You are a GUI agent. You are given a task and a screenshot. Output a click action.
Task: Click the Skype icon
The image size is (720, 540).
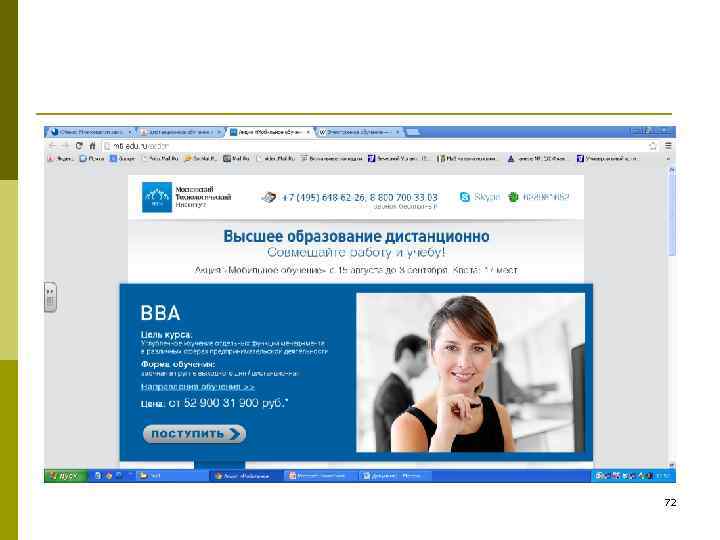tap(465, 197)
